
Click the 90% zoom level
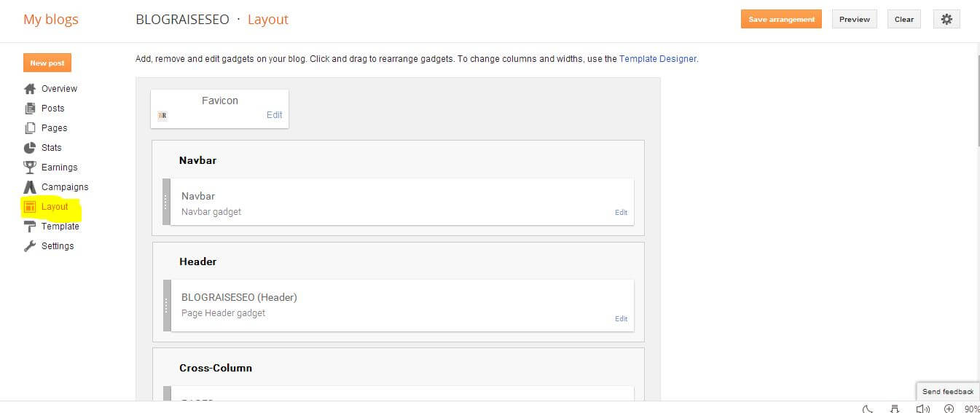(972, 409)
